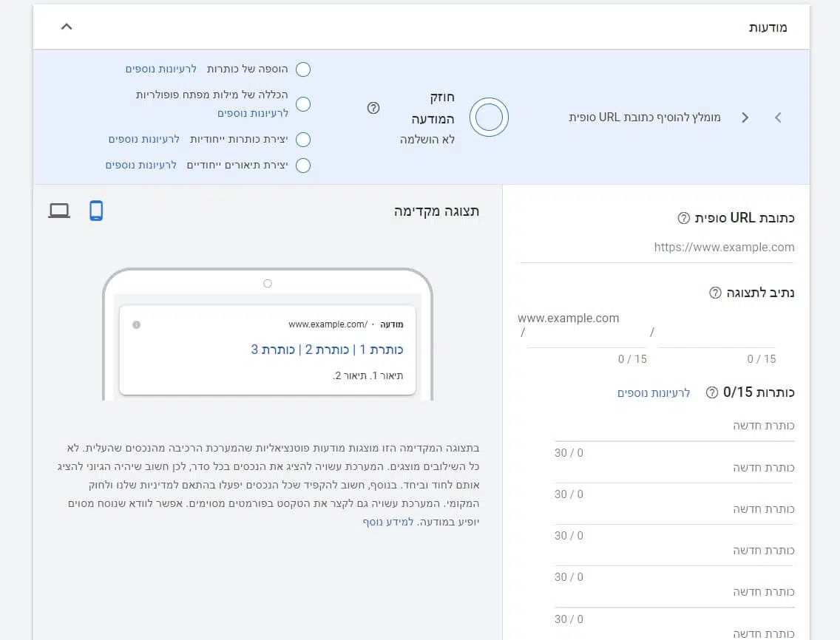The image size is (840, 640).
Task: Click the מומלץ להוסיף כתובת URL סופית recommendation text
Action: click(645, 118)
